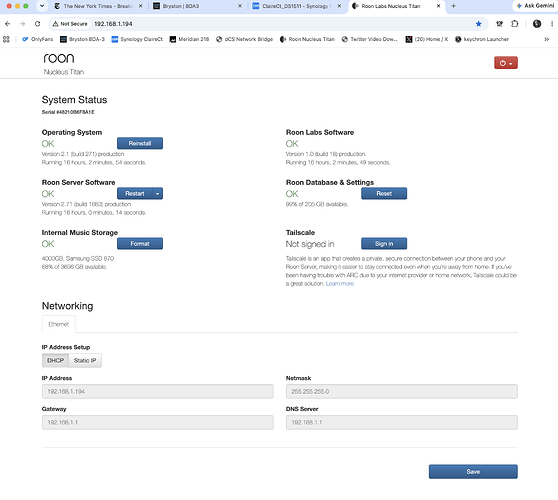The width and height of the screenshot is (558, 500).
Task: Open the Chrome extensions puzzle icon
Action: point(515,24)
